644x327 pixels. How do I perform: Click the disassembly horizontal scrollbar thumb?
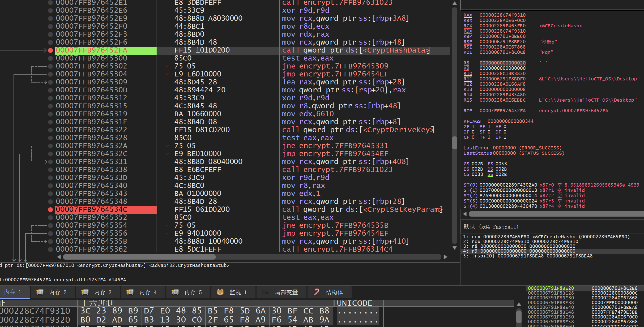(139, 257)
